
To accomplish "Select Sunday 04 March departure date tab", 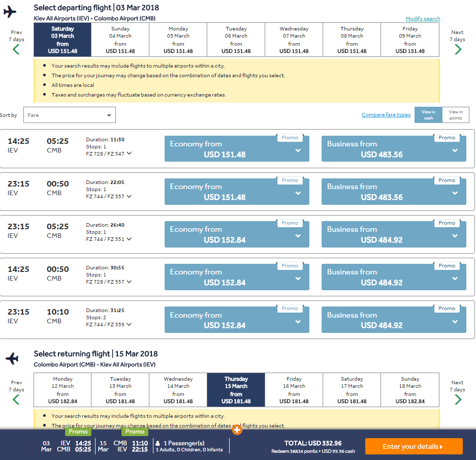I will (120, 40).
